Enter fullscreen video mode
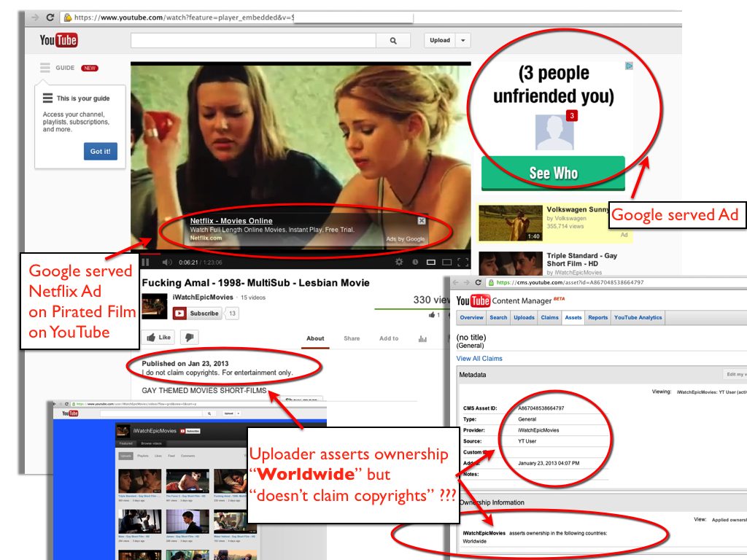This screenshot has height=560, width=747. 462,262
